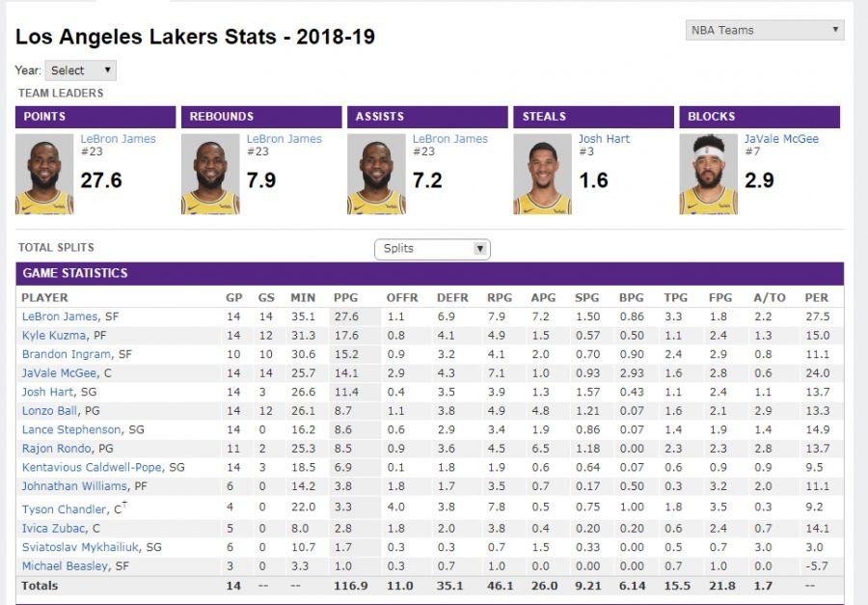Image resolution: width=868 pixels, height=605 pixels.
Task: Open JaVale McGee row in Game Statistics
Action: 59,372
